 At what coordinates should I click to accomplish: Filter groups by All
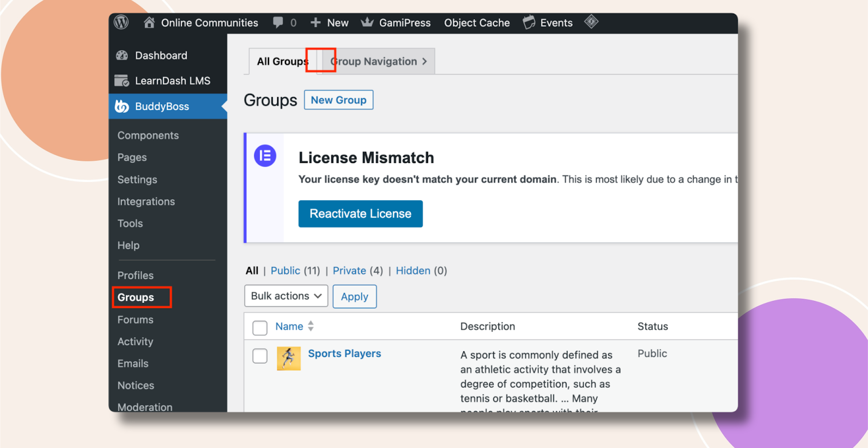click(x=252, y=270)
